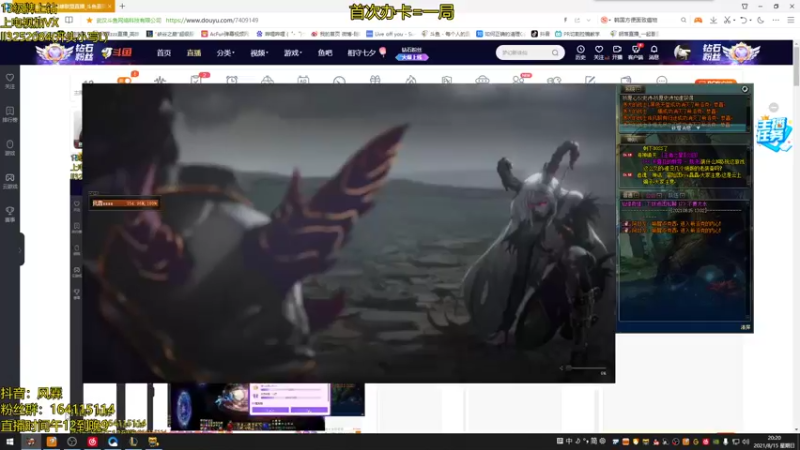Open 关注 heart icon in header
Image resolution: width=800 pixels, height=450 pixels.
pos(599,53)
